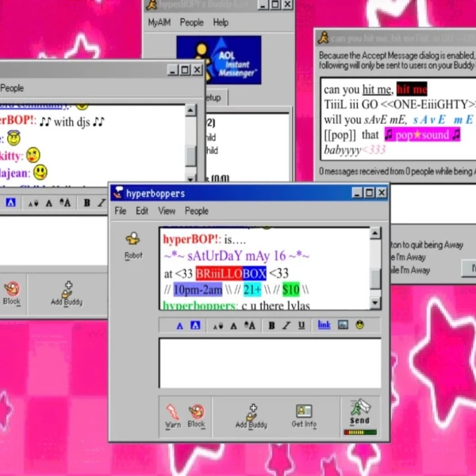Click Add Buddy in the left chat window

click(x=67, y=294)
